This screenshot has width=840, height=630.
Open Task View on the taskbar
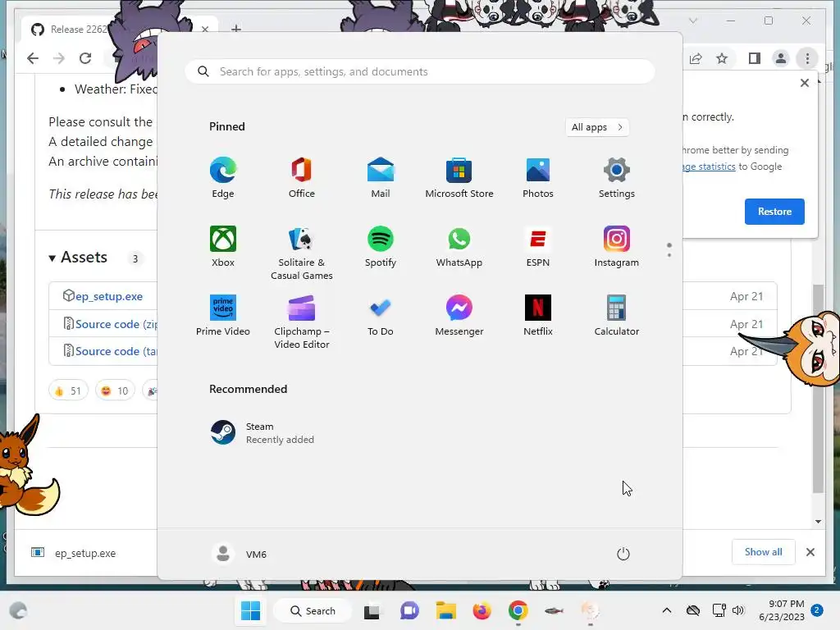(x=372, y=610)
